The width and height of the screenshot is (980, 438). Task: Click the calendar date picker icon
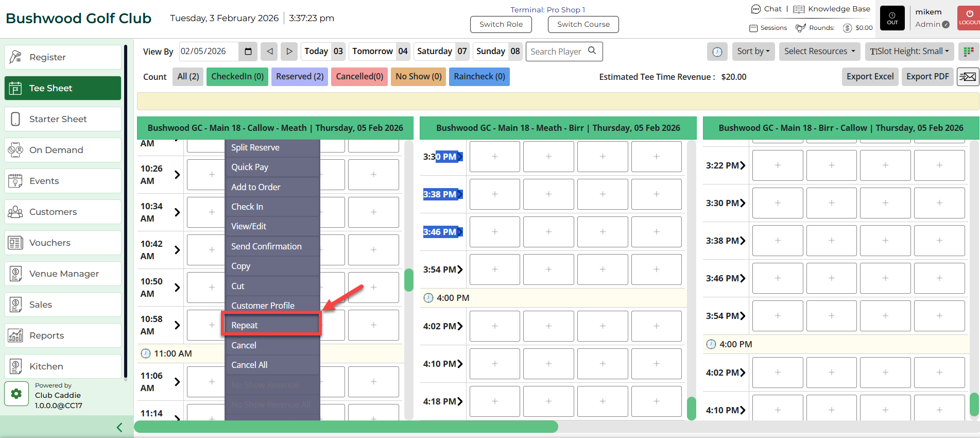[x=248, y=52]
